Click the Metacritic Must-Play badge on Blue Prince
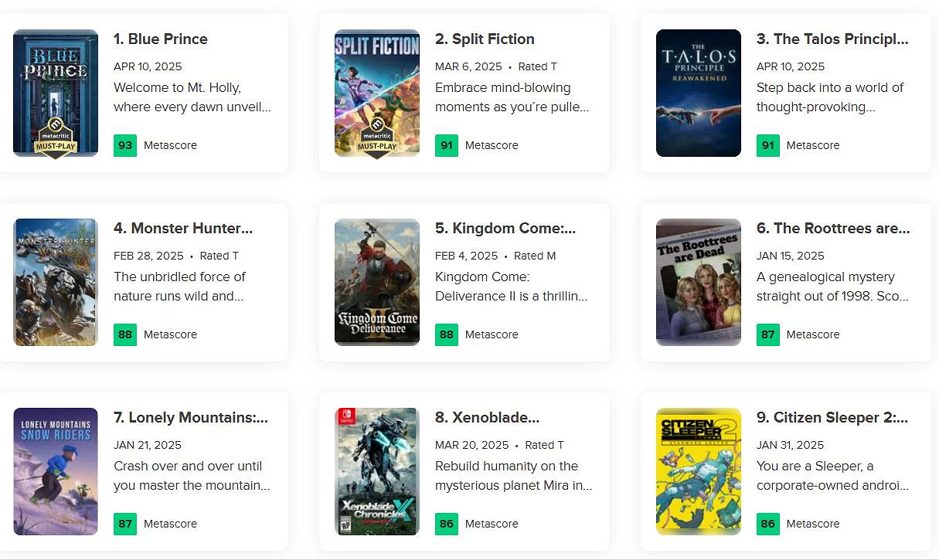 pos(56,137)
